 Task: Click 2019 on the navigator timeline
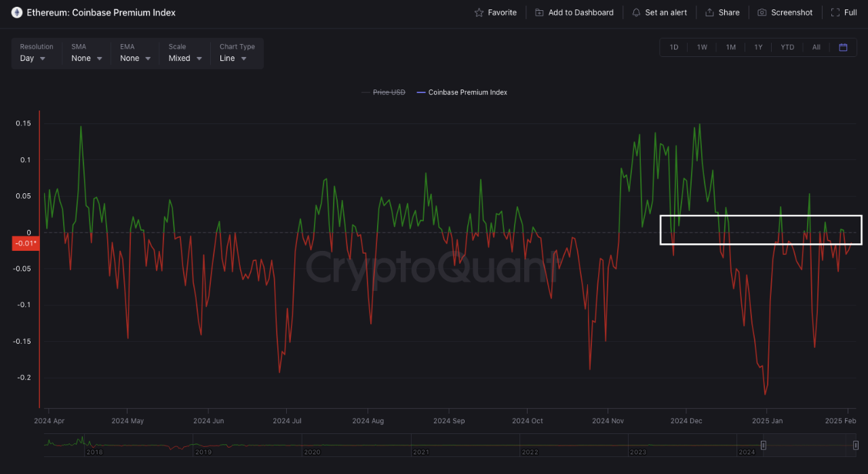point(203,452)
